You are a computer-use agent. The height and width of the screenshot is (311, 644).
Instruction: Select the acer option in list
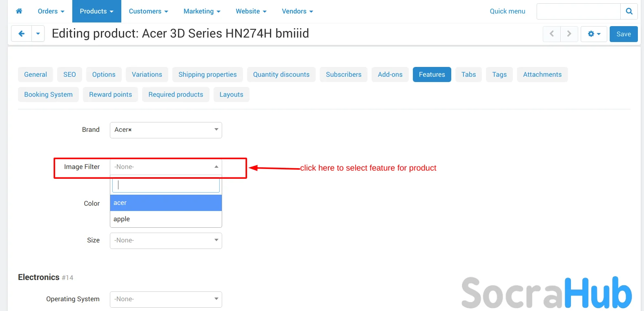pyautogui.click(x=165, y=203)
